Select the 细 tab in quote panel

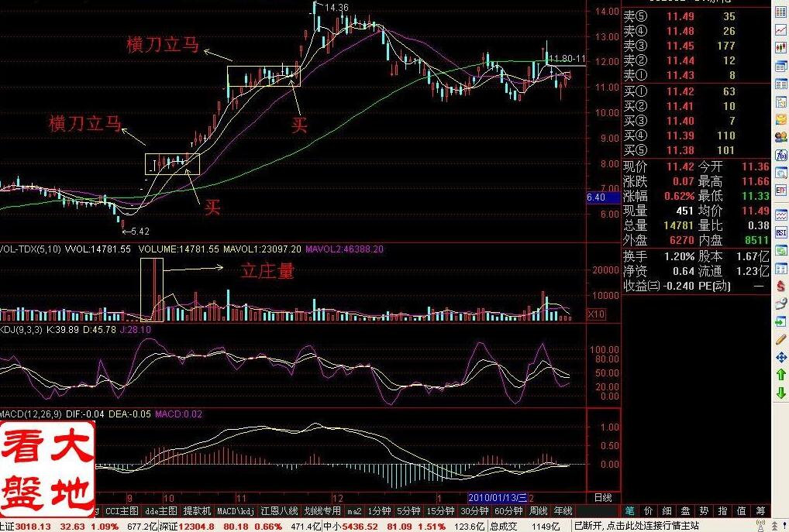pos(667,511)
